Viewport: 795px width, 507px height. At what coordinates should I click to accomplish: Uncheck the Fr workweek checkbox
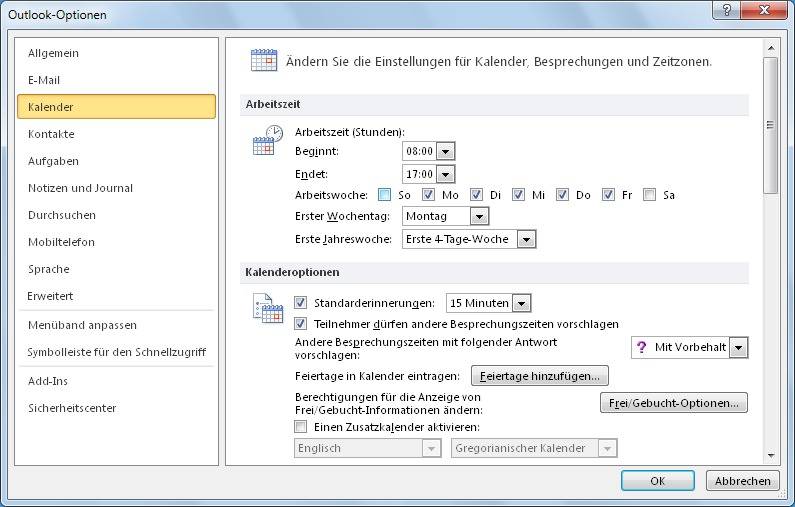(x=608, y=195)
